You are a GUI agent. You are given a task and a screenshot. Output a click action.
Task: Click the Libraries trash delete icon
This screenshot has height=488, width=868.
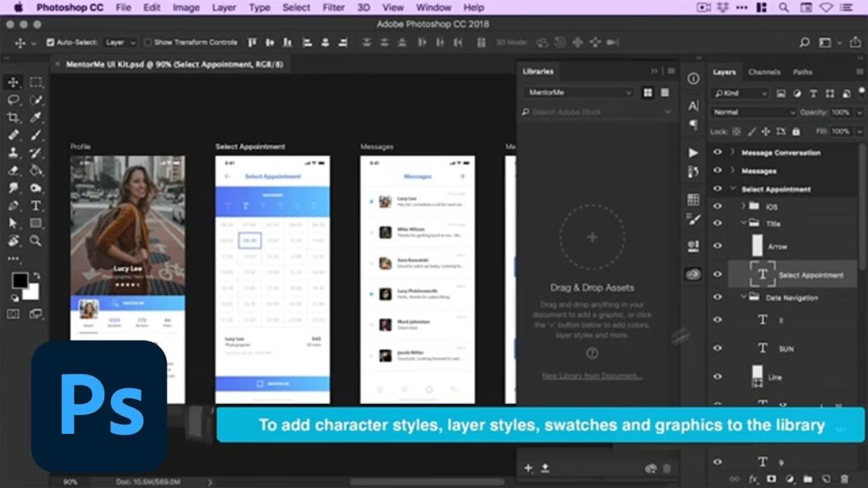point(666,468)
